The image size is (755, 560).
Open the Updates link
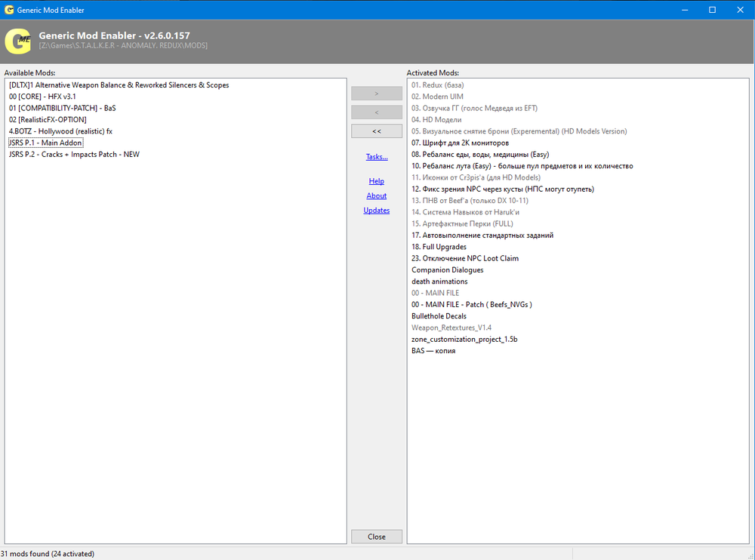[377, 211]
